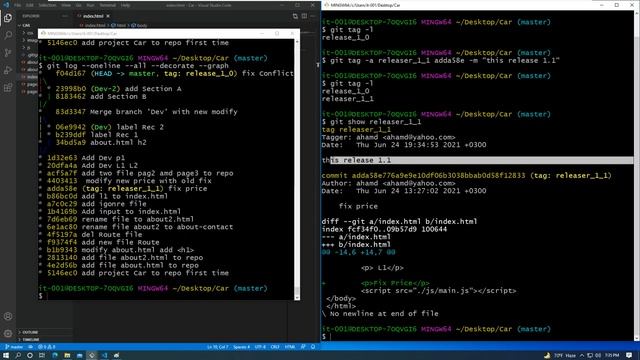
Task: Click 'adda58e (tag: releaser_1_1) fix price' log line
Action: (x=127, y=189)
